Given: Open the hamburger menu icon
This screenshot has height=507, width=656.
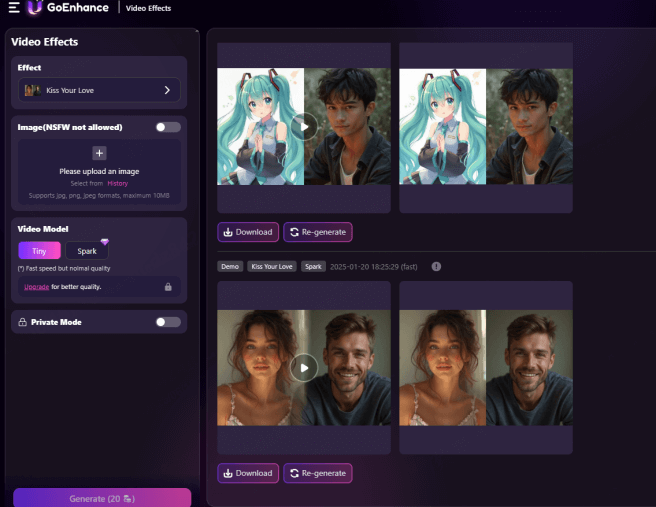Looking at the screenshot, I should pos(14,8).
